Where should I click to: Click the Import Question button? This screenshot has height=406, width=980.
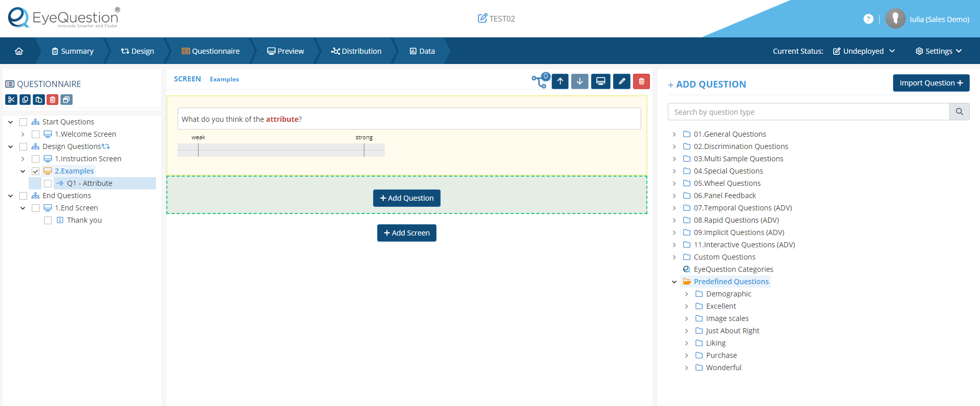click(x=931, y=83)
